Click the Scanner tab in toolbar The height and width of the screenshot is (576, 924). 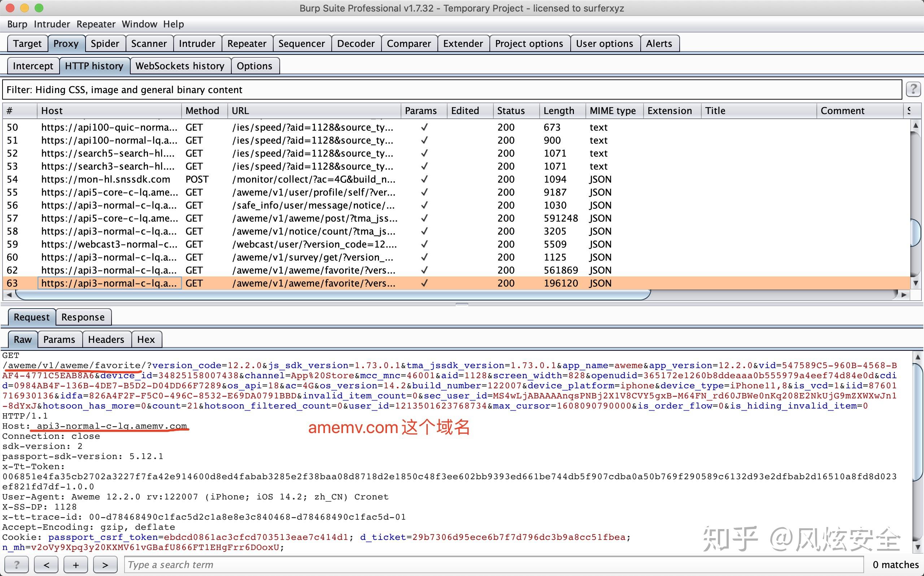tap(149, 43)
